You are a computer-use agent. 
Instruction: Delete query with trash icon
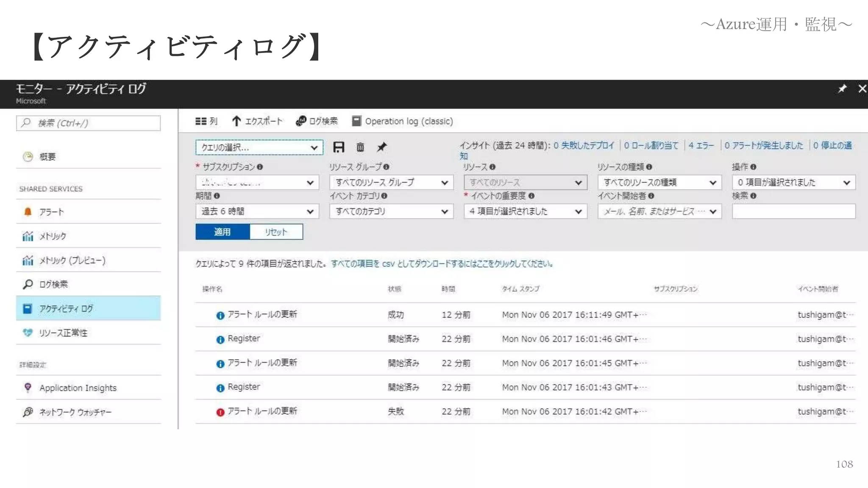coord(360,147)
